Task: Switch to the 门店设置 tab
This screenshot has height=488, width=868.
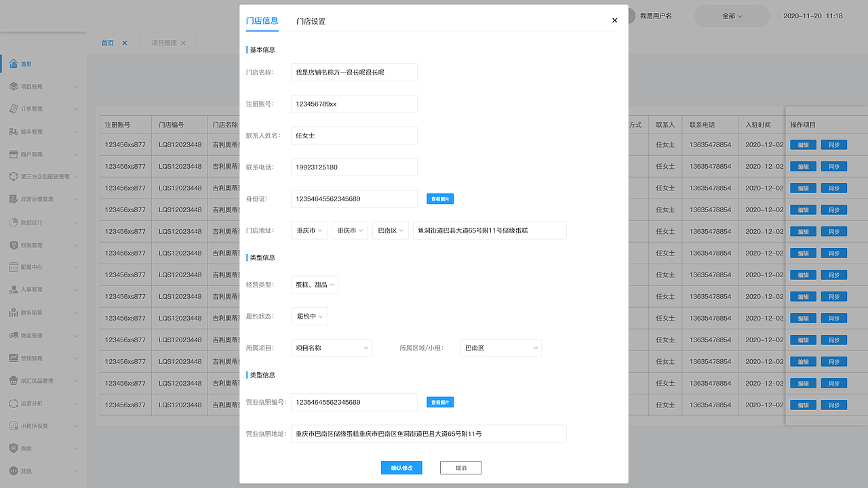Action: pyautogui.click(x=311, y=22)
